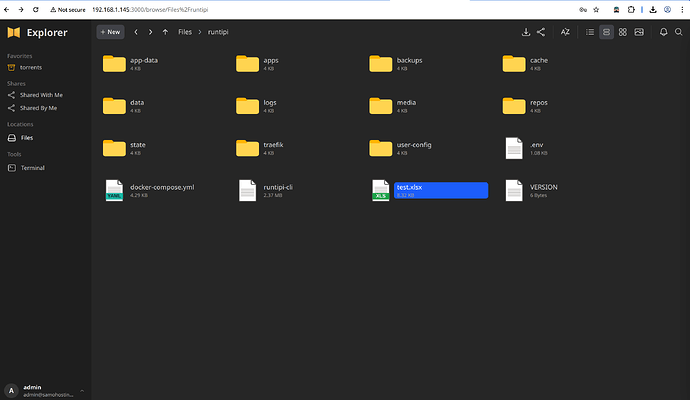Go back with the left chevron

click(x=136, y=32)
